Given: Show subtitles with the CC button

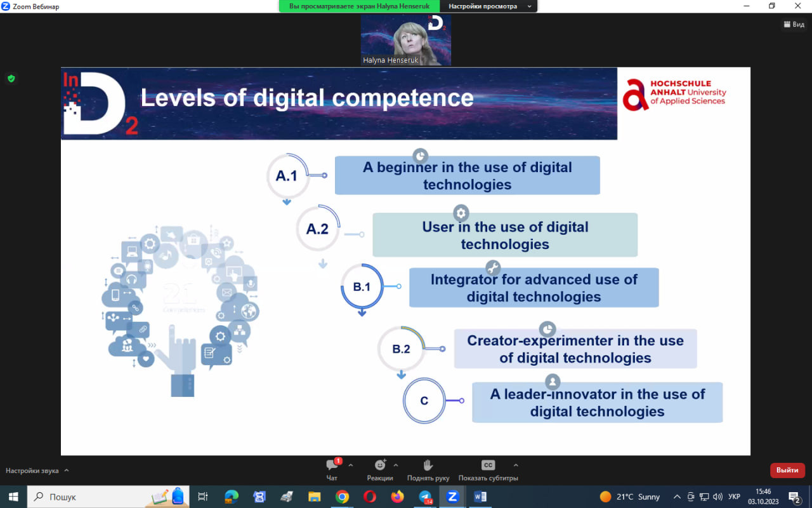Looking at the screenshot, I should pyautogui.click(x=488, y=469).
